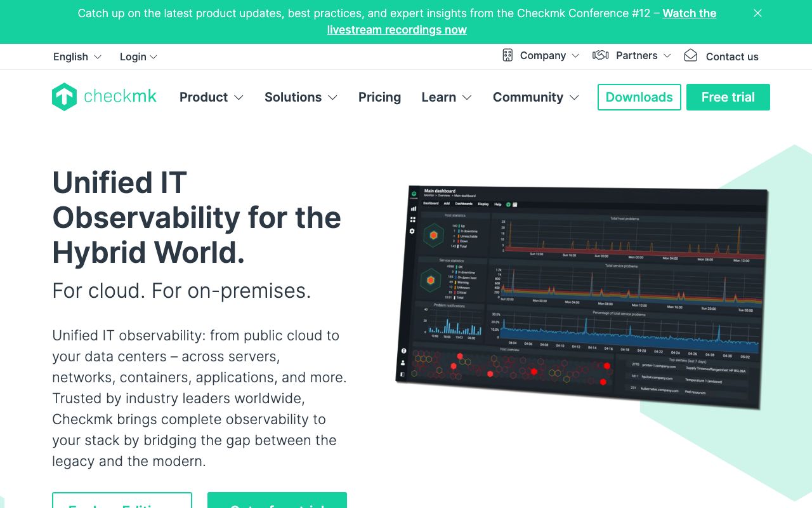The width and height of the screenshot is (812, 508).
Task: Expand the Login chevron
Action: pyautogui.click(x=154, y=57)
